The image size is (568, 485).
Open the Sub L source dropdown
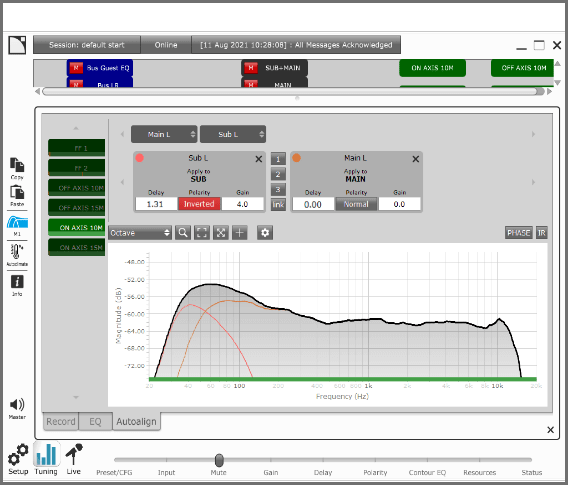tap(233, 134)
